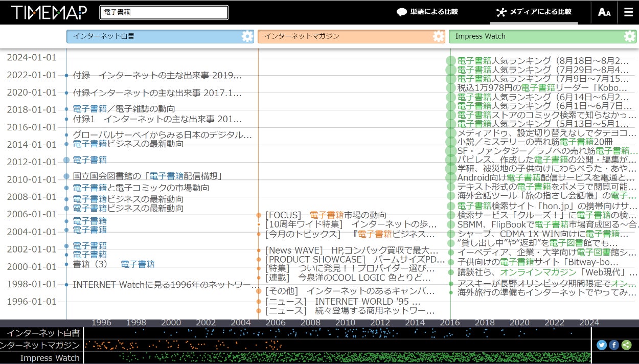Click 2012 on the bottom timeline axis
The width and height of the screenshot is (639, 364).
(380, 323)
